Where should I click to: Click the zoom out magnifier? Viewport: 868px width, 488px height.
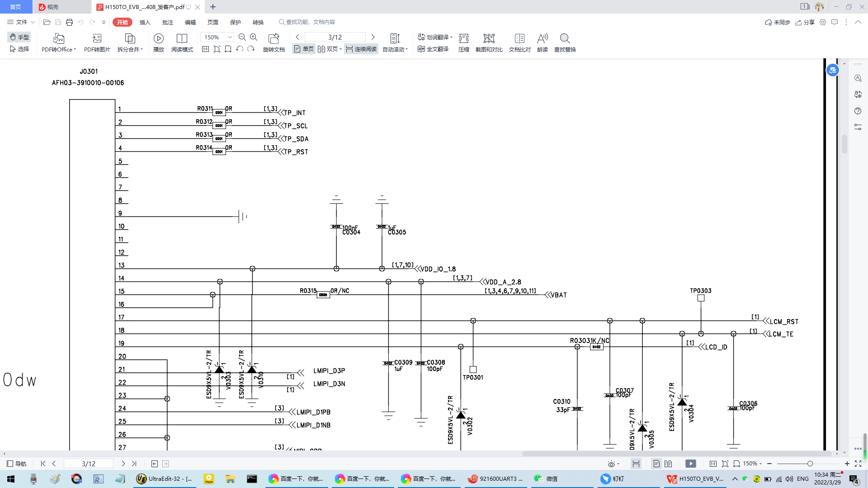[x=242, y=37]
